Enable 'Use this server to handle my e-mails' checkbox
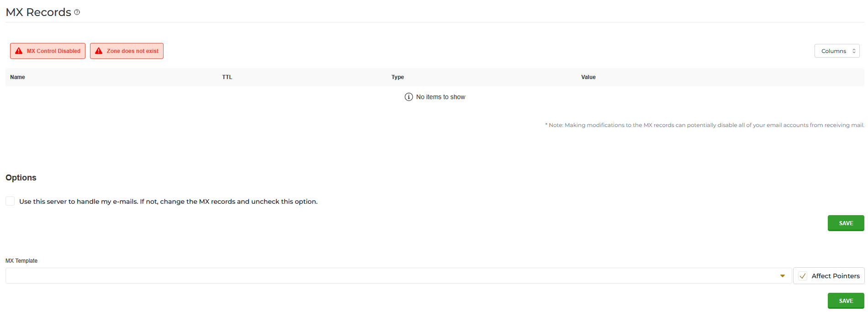Screen dimensions: 868x312 (x=10, y=201)
